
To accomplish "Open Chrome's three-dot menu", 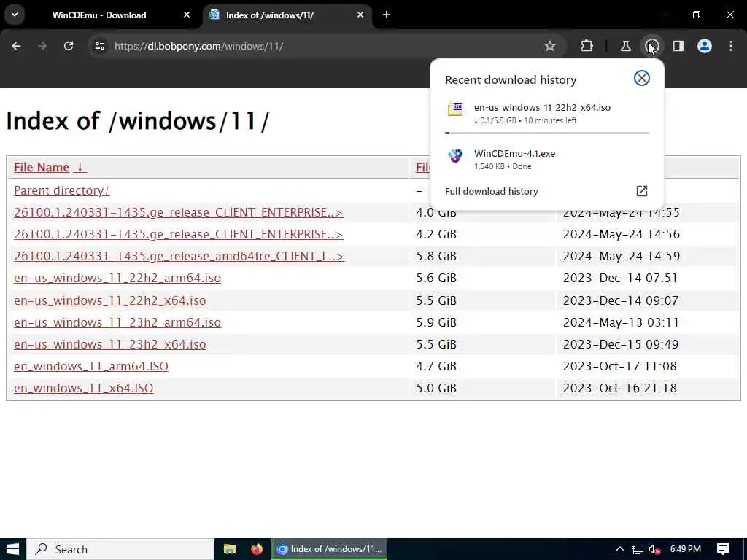I will (x=731, y=46).
